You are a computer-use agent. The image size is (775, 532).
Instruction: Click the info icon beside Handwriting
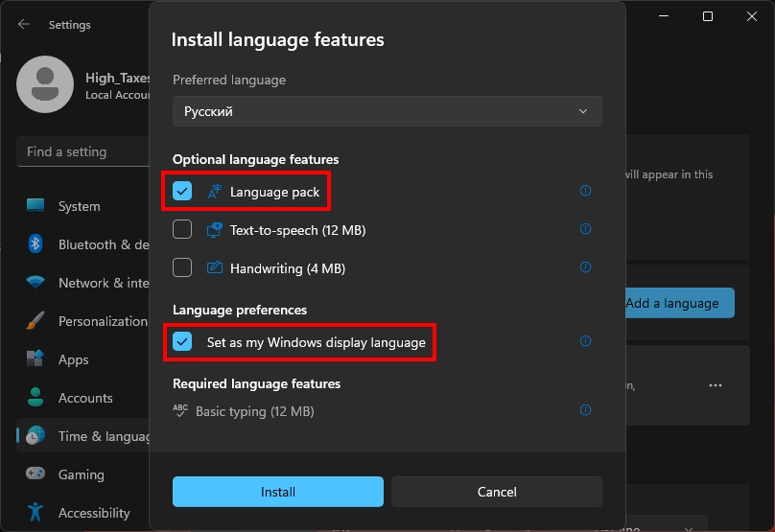click(586, 267)
